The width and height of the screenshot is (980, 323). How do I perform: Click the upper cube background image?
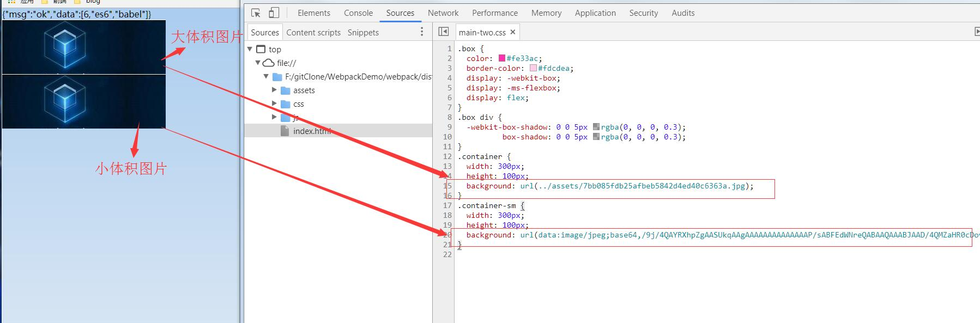pos(84,47)
